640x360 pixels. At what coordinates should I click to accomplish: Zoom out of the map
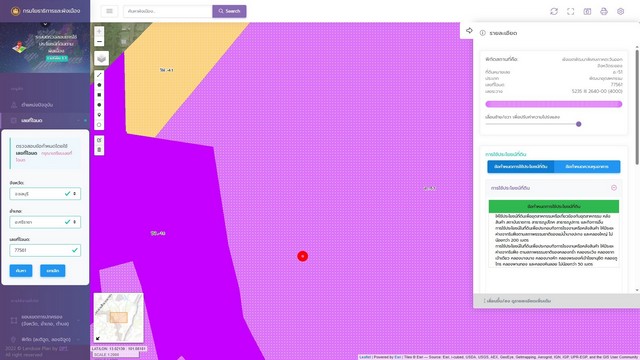click(99, 42)
